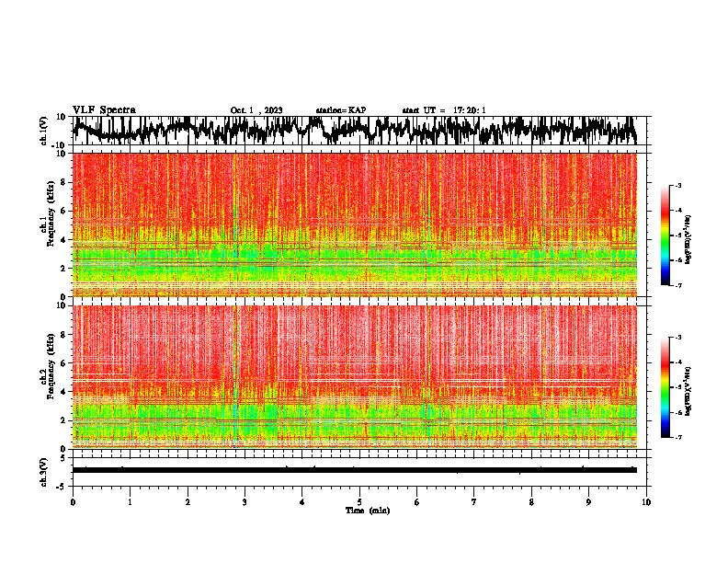This screenshot has width=728, height=563.
Task: Click the ch.3 voltage black band trace
Action: tap(355, 470)
